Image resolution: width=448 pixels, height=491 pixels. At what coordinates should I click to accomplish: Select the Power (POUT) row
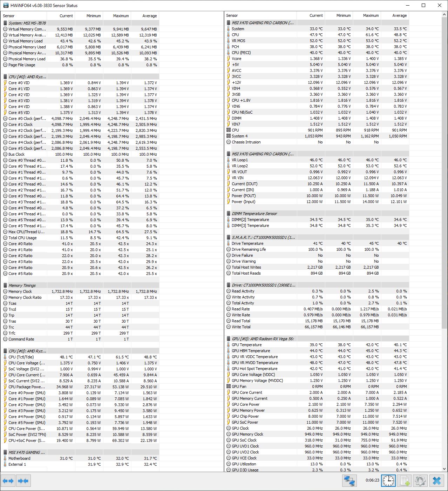coord(317,196)
